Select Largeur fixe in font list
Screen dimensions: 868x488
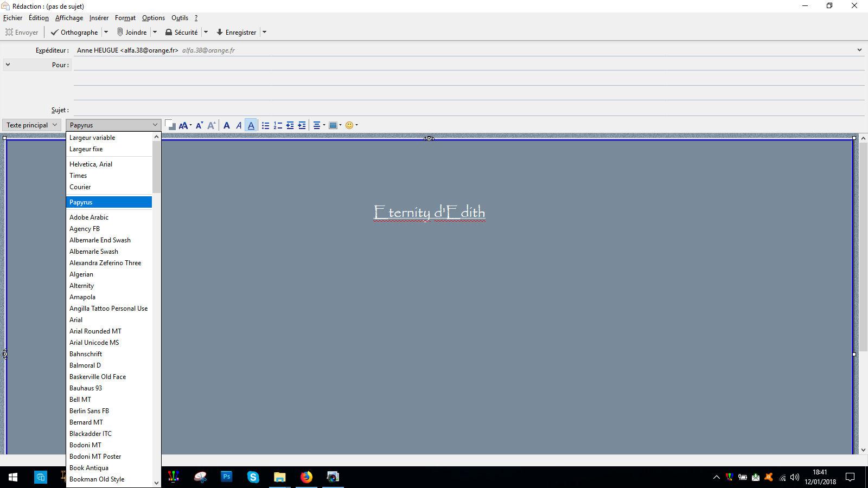[108, 149]
